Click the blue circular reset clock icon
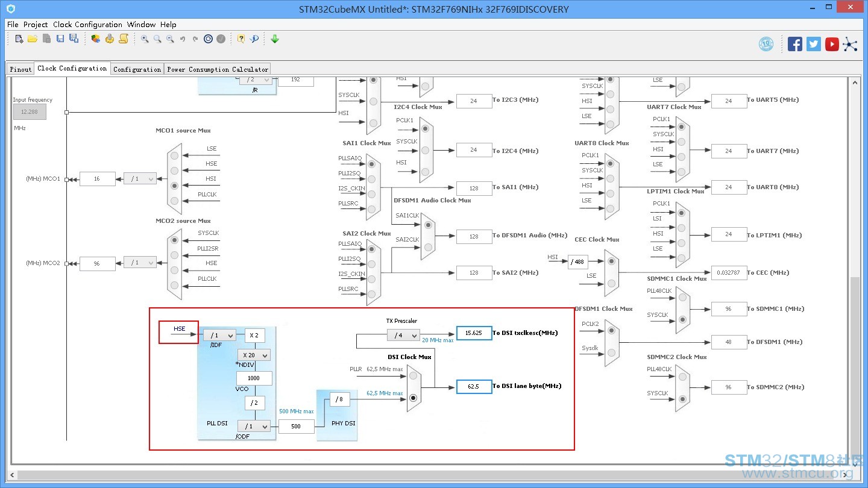This screenshot has width=868, height=488. click(209, 39)
